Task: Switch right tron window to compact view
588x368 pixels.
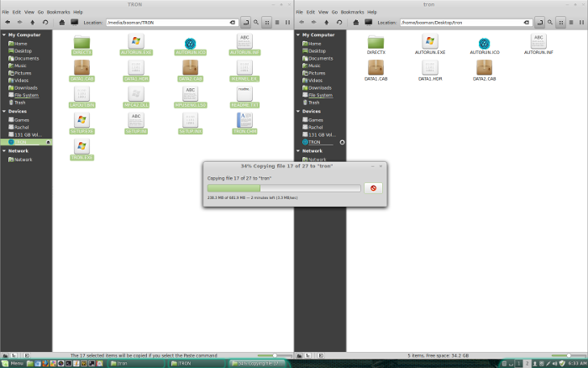Action: pos(581,23)
